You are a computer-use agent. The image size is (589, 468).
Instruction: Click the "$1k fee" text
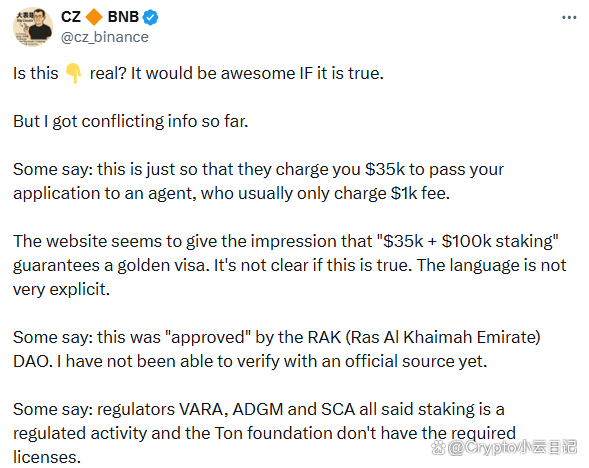pyautogui.click(x=420, y=193)
